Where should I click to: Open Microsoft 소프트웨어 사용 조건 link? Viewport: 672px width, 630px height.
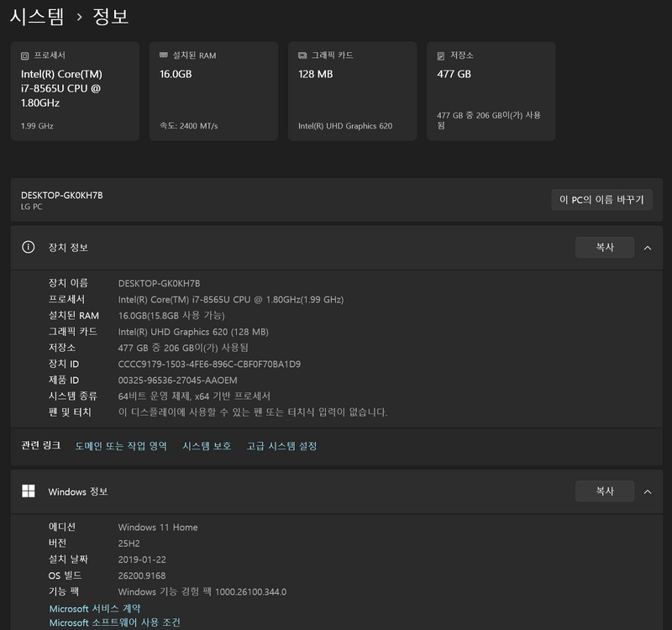click(x=115, y=622)
